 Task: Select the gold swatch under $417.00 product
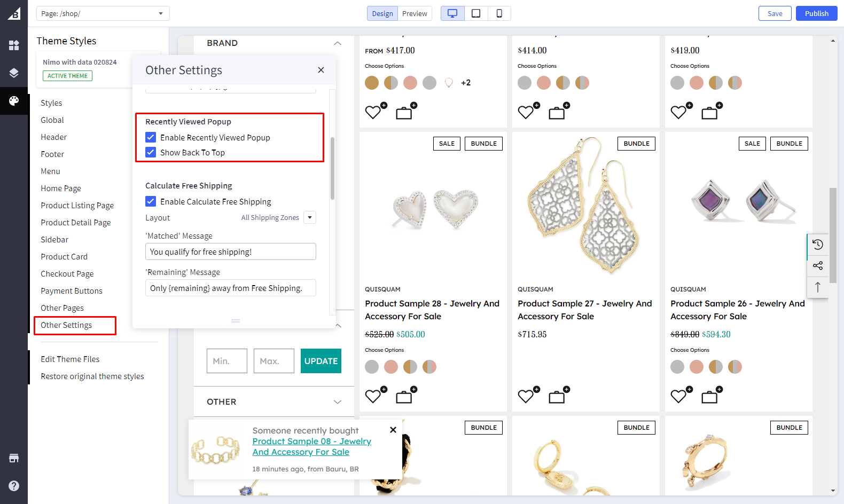click(372, 83)
